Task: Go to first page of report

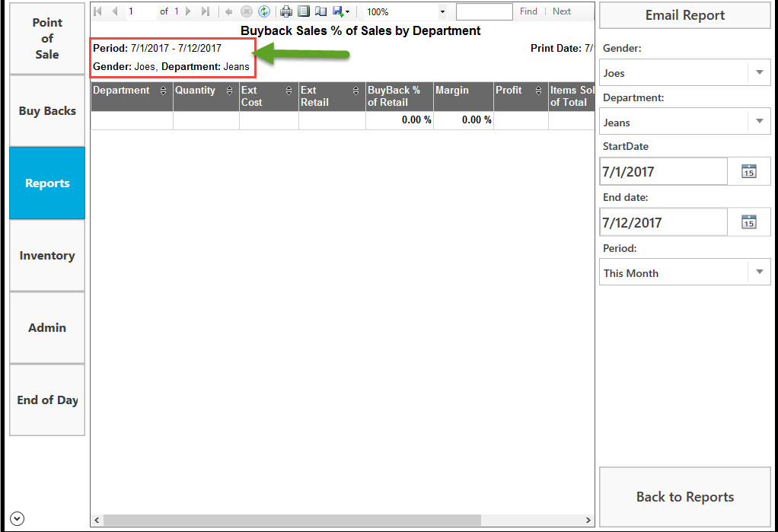Action: 97,11
